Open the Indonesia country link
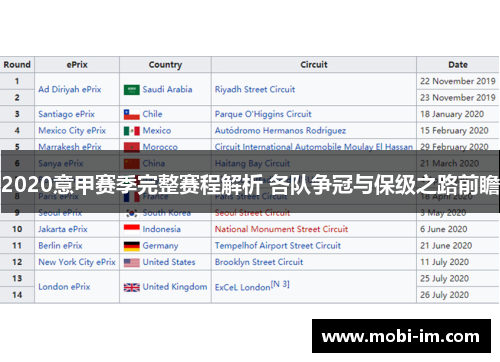 [162, 229]
